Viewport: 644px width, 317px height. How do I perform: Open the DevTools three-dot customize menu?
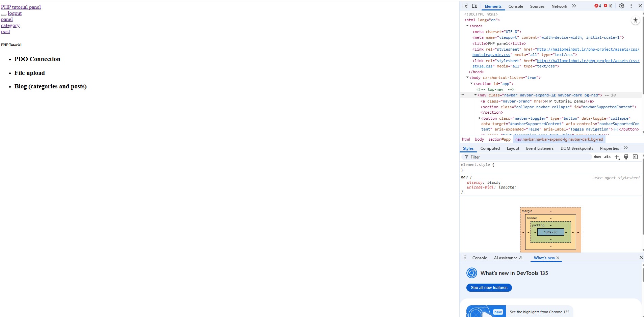coord(631,6)
